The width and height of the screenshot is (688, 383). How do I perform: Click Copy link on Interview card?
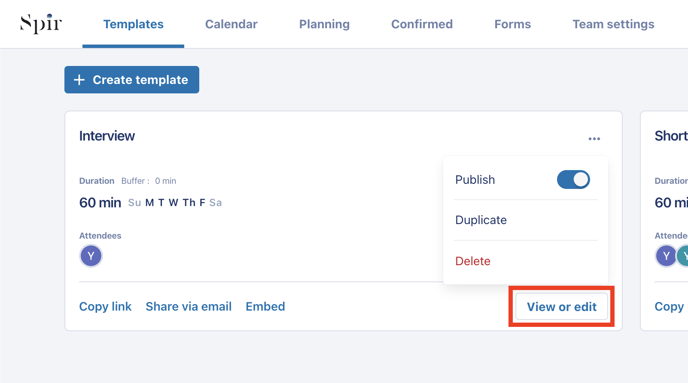click(105, 306)
